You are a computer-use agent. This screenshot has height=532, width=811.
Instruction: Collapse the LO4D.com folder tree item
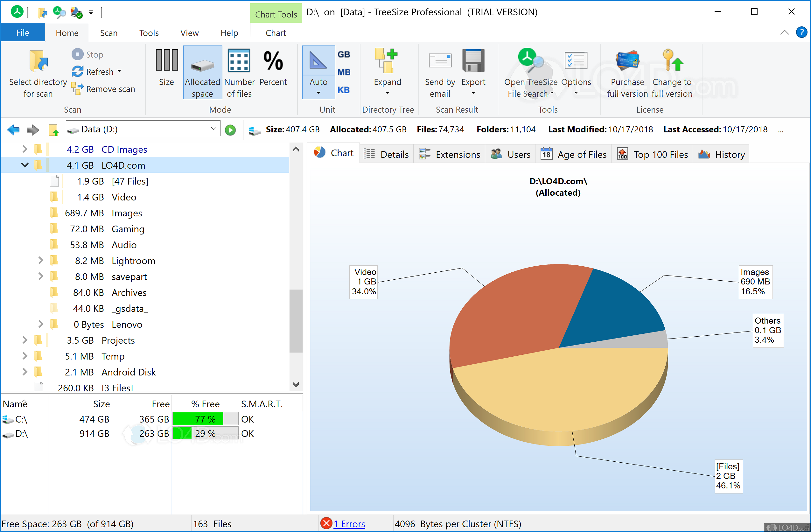point(24,165)
